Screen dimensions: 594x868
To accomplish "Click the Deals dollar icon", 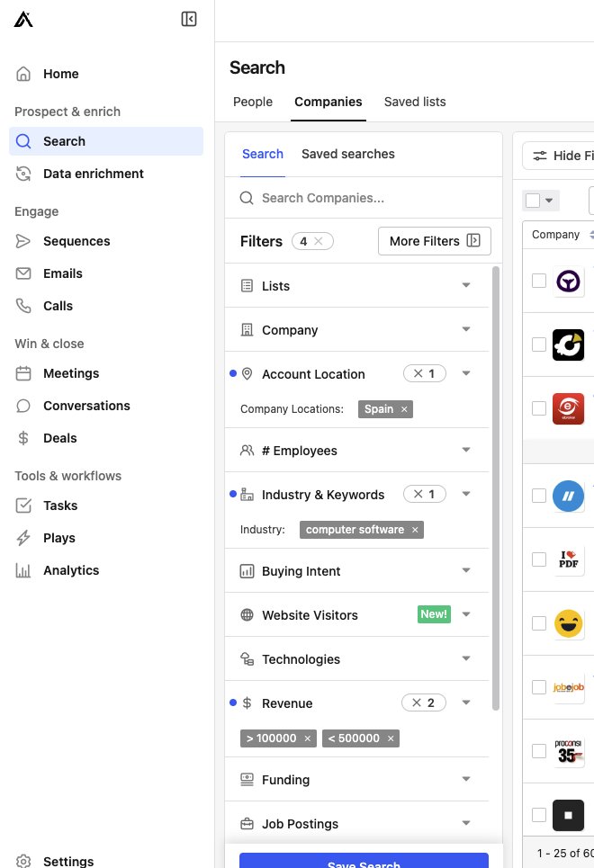I will point(23,438).
